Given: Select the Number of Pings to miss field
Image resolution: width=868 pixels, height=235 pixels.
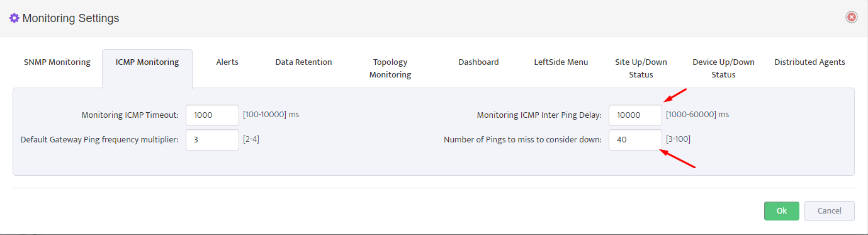Looking at the screenshot, I should (635, 140).
